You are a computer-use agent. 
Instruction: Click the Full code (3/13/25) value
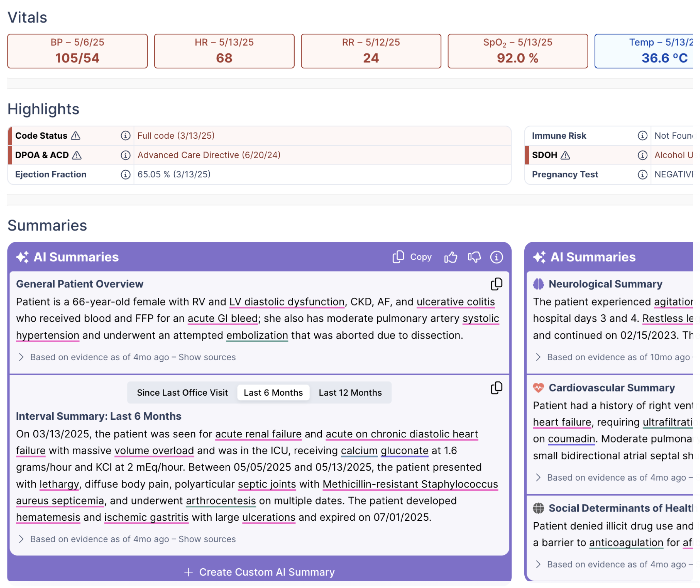click(176, 136)
